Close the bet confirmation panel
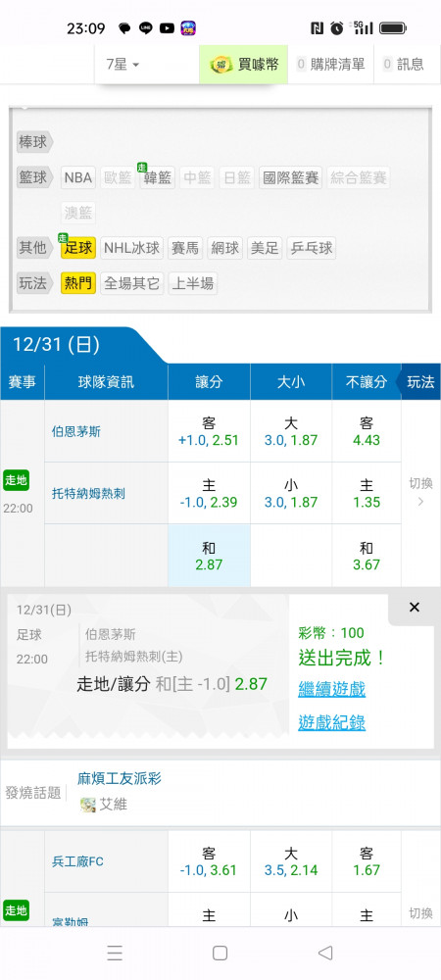This screenshot has height=980, width=441. pyautogui.click(x=415, y=608)
